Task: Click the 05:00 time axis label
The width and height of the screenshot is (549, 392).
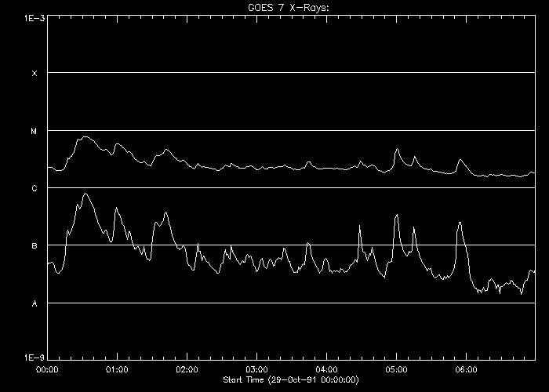Action: [396, 370]
